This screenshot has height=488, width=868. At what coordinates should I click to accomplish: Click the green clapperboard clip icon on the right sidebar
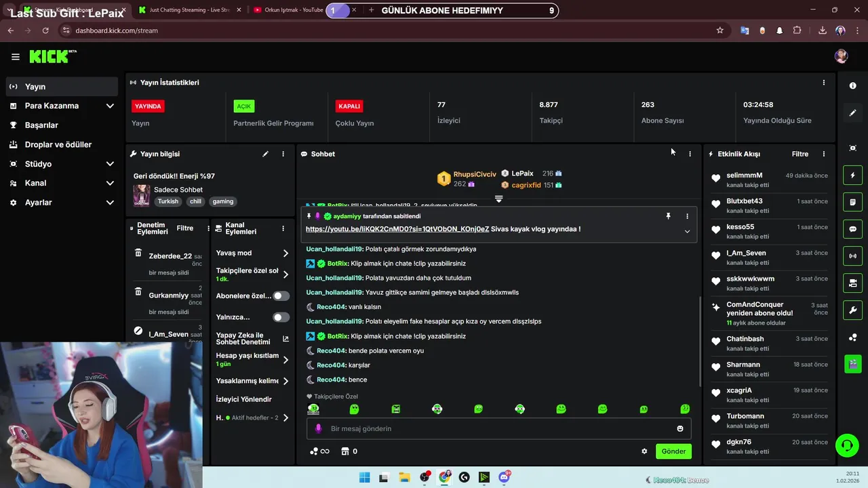tap(852, 364)
